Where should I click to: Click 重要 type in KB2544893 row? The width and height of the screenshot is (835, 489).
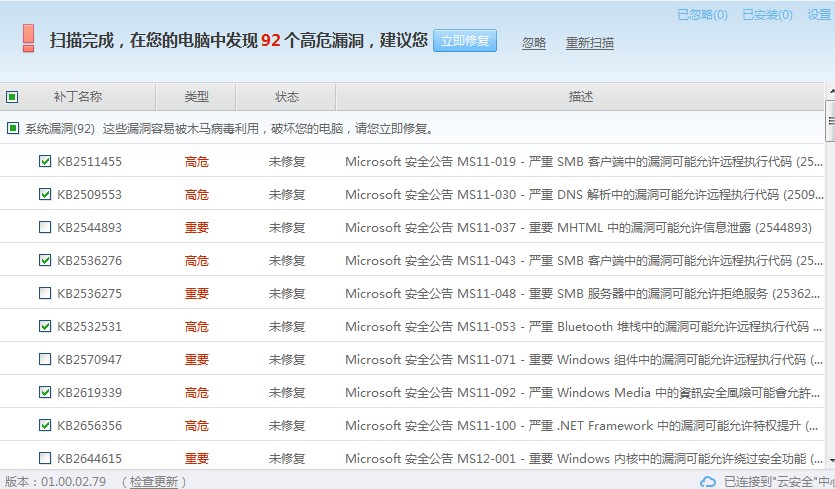coord(197,227)
